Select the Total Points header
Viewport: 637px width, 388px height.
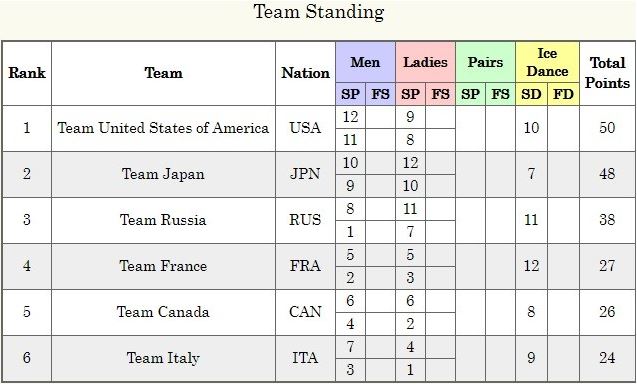point(607,73)
